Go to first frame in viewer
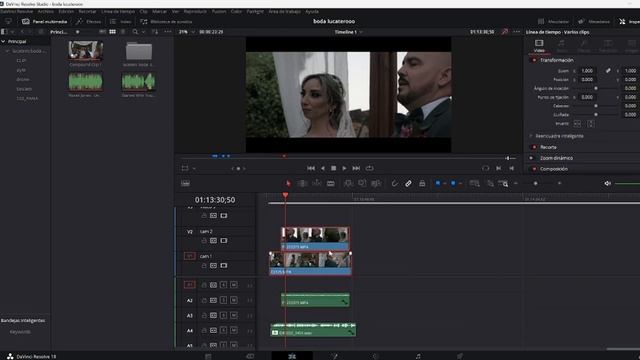 coord(311,168)
